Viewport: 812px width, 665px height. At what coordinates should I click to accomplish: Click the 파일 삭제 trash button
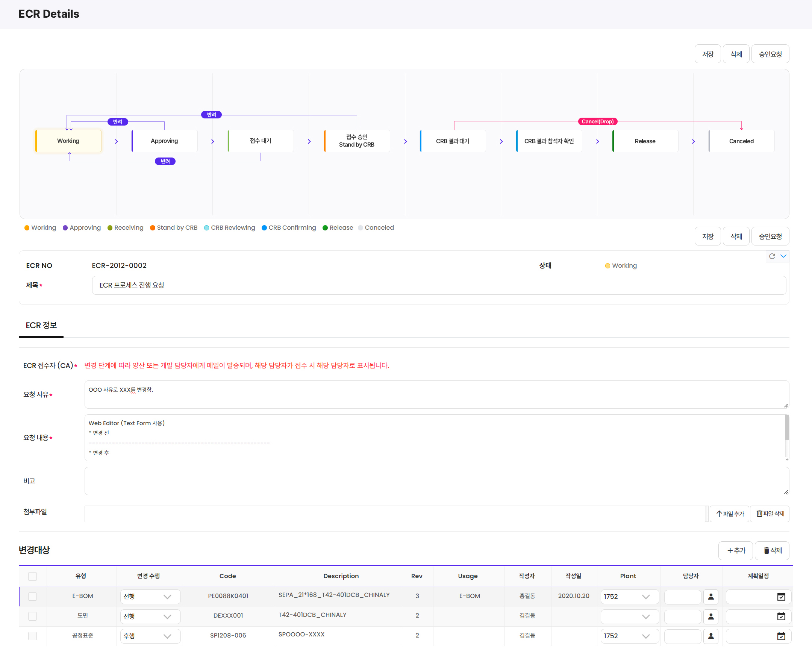pos(770,514)
